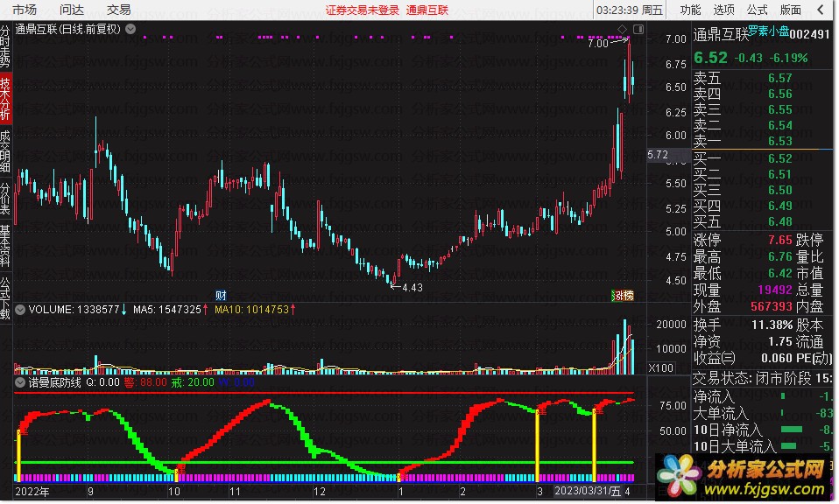Viewport: 839px width, 504px height.
Task: Click the 2023/03/31/五 date marker on the axis
Action: [x=588, y=491]
